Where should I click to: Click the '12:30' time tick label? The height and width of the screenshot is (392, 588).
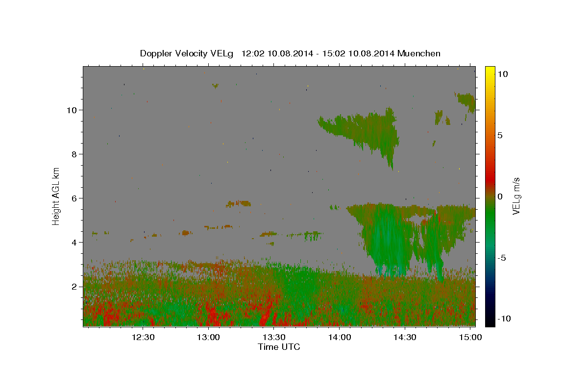(x=144, y=337)
